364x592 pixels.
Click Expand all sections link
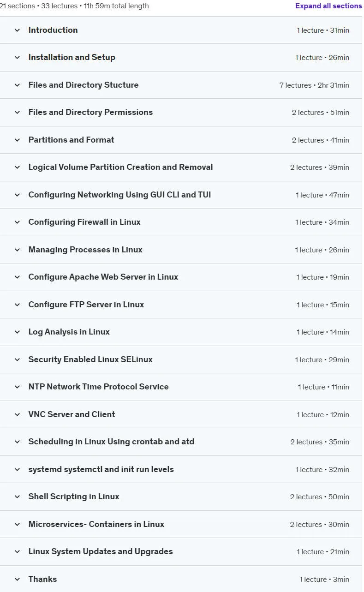328,6
